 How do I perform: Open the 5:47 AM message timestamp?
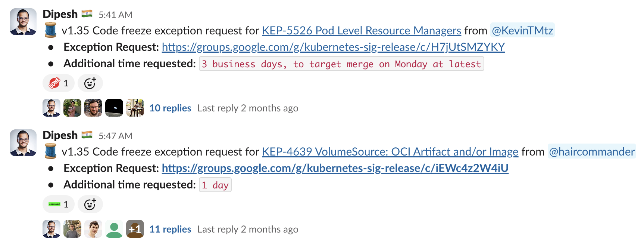115,136
